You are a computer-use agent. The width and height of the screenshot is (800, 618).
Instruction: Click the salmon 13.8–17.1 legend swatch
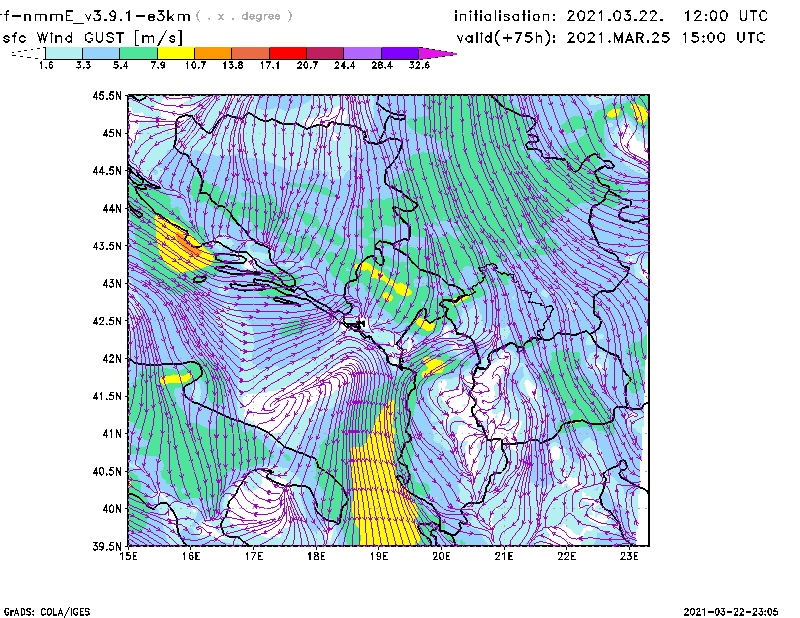tap(251, 53)
